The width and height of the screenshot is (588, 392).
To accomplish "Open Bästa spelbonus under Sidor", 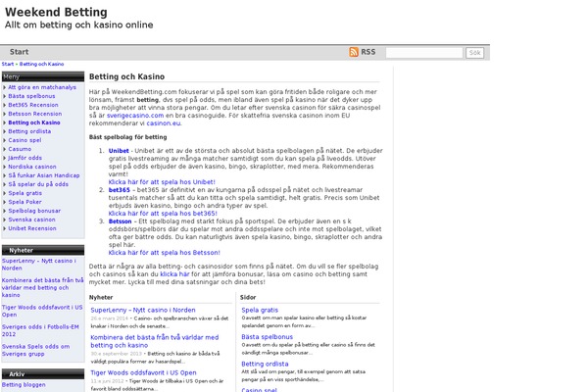I will (267, 337).
